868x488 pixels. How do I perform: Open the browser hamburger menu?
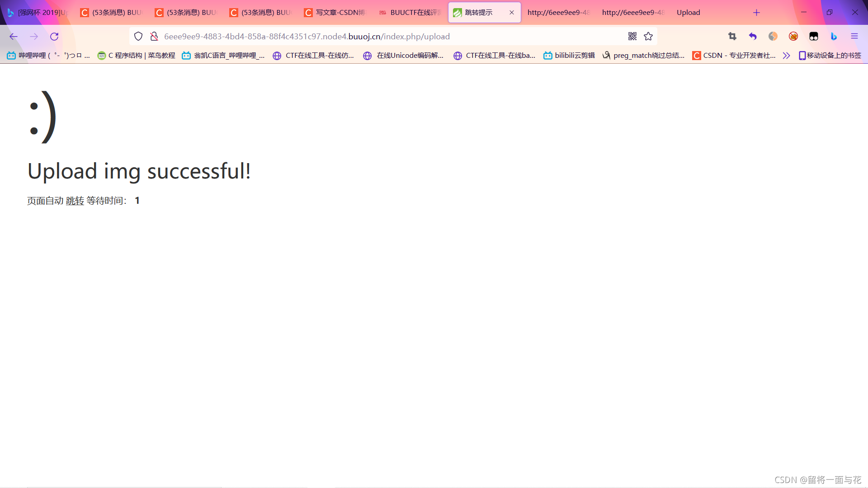click(x=854, y=37)
